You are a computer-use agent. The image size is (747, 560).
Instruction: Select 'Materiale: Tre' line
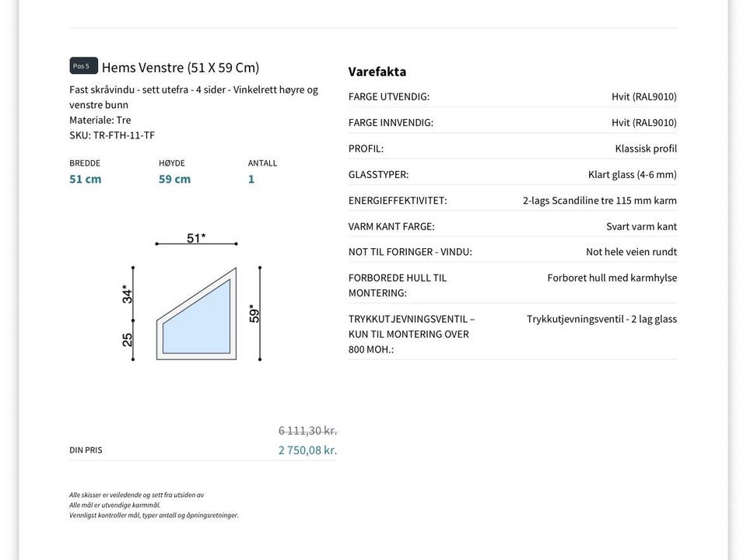(x=100, y=120)
